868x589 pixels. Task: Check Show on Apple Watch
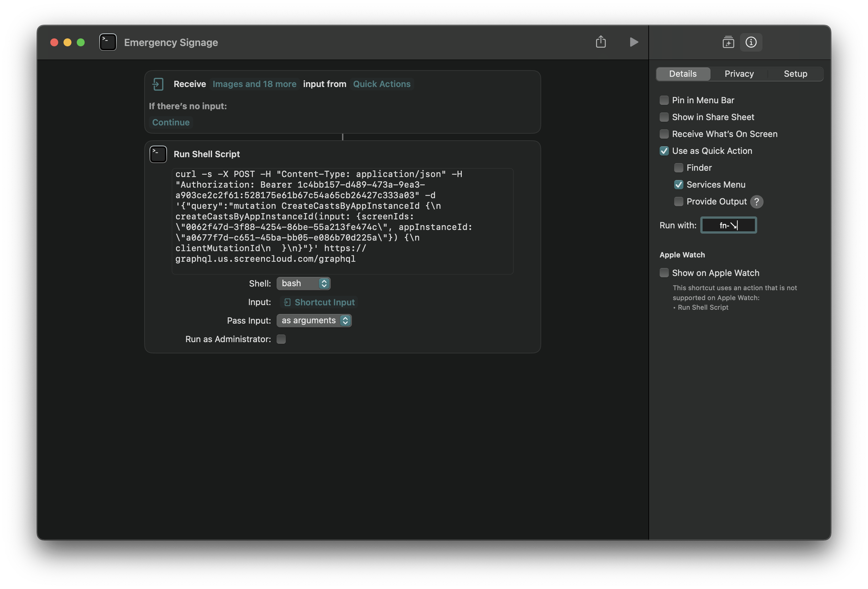664,273
